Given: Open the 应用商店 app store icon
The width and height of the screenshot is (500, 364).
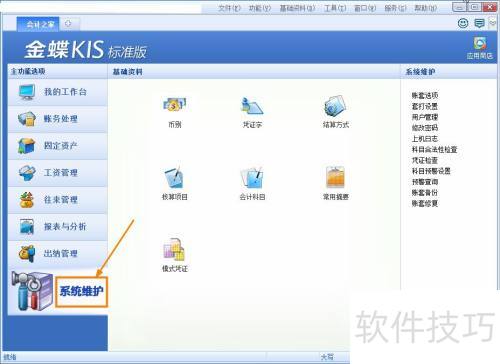Looking at the screenshot, I should click(479, 48).
